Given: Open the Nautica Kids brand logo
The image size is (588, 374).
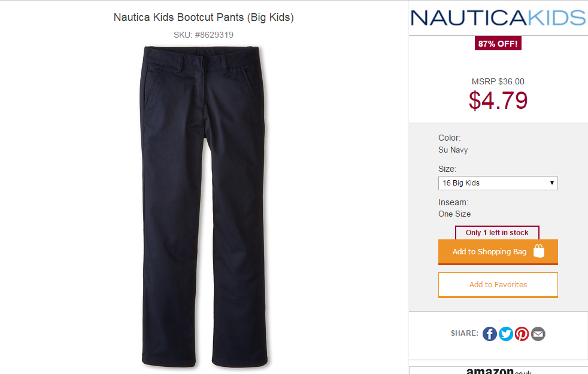Looking at the screenshot, I should (x=498, y=18).
